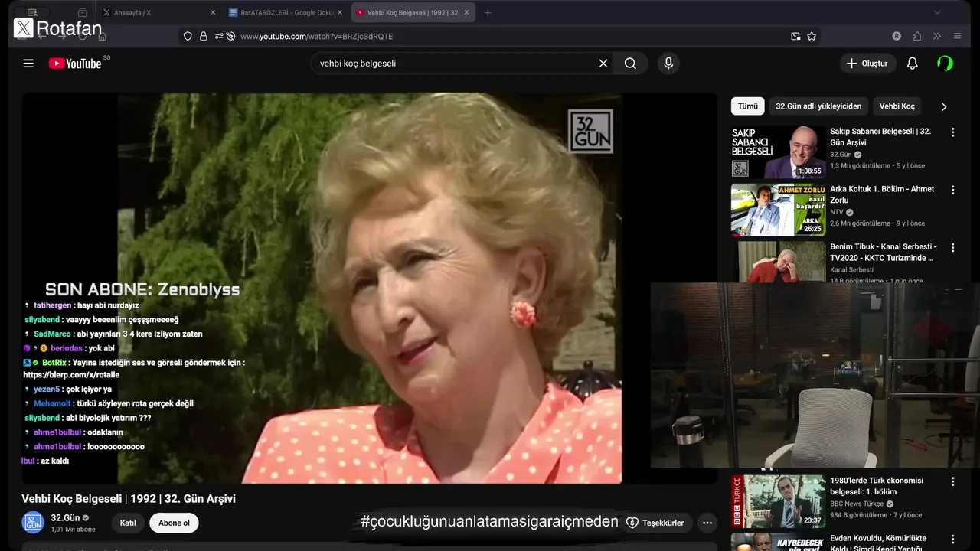Open the browser extensions puzzle icon
The width and height of the screenshot is (980, 551).
917,36
